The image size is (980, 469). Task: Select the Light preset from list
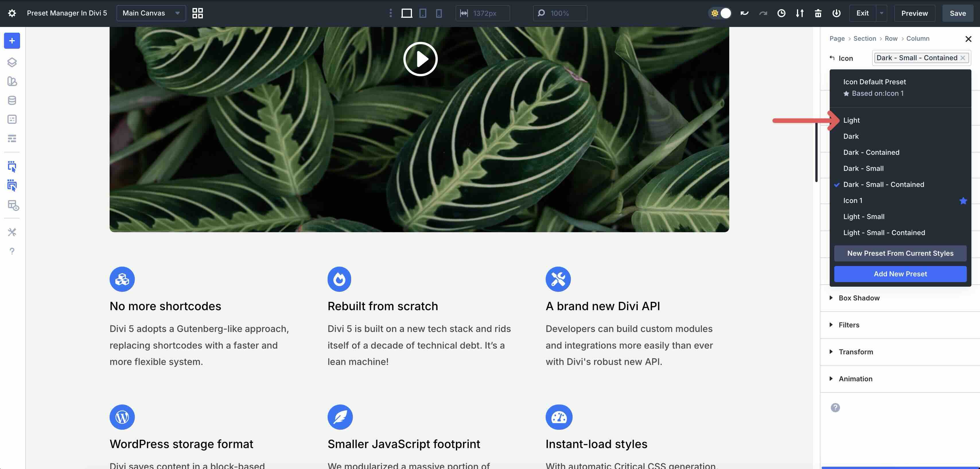pyautogui.click(x=851, y=120)
